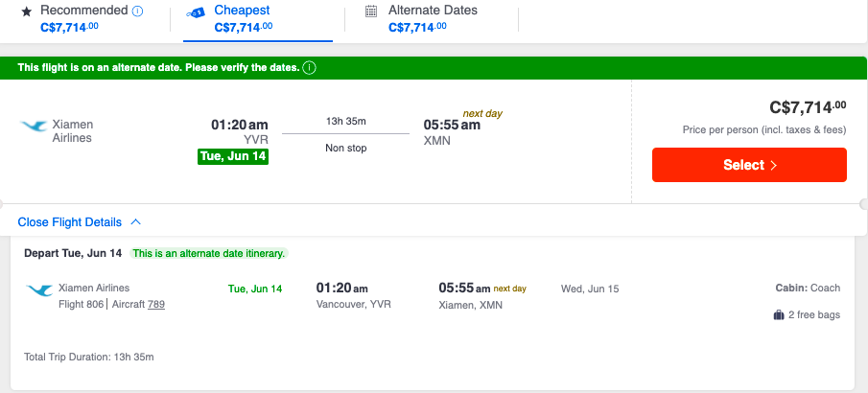This screenshot has width=868, height=393.
Task: Collapse flight details with the chevron arrow
Action: pos(135,222)
